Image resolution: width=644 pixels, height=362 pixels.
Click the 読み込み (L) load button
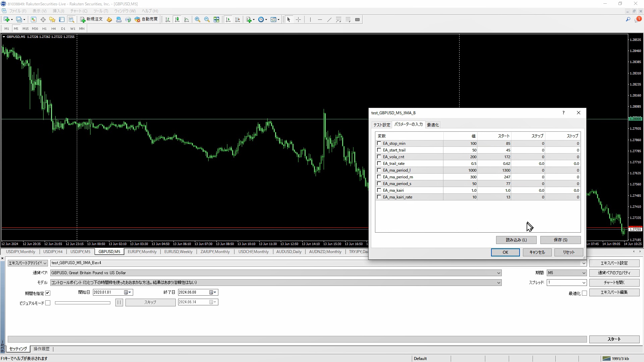[516, 240]
